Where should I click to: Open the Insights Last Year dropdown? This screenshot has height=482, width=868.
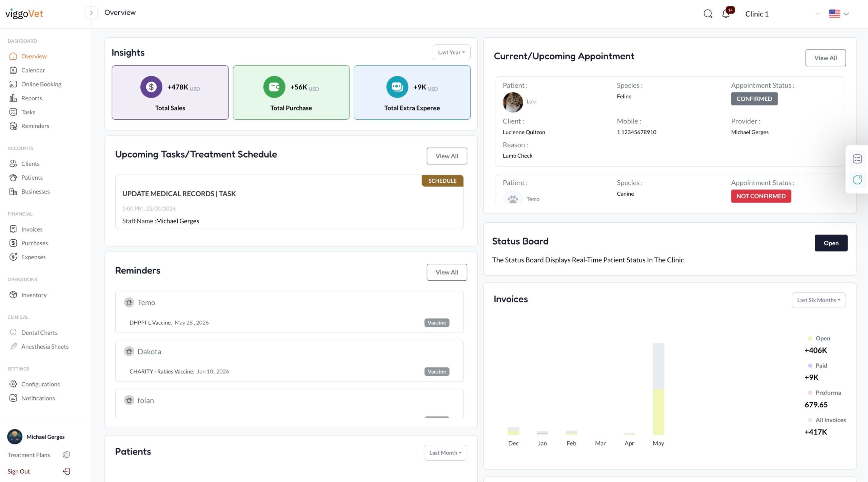pos(451,52)
